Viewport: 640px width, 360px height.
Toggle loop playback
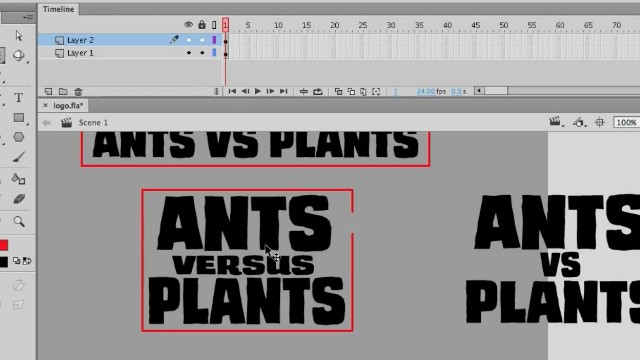coord(318,91)
